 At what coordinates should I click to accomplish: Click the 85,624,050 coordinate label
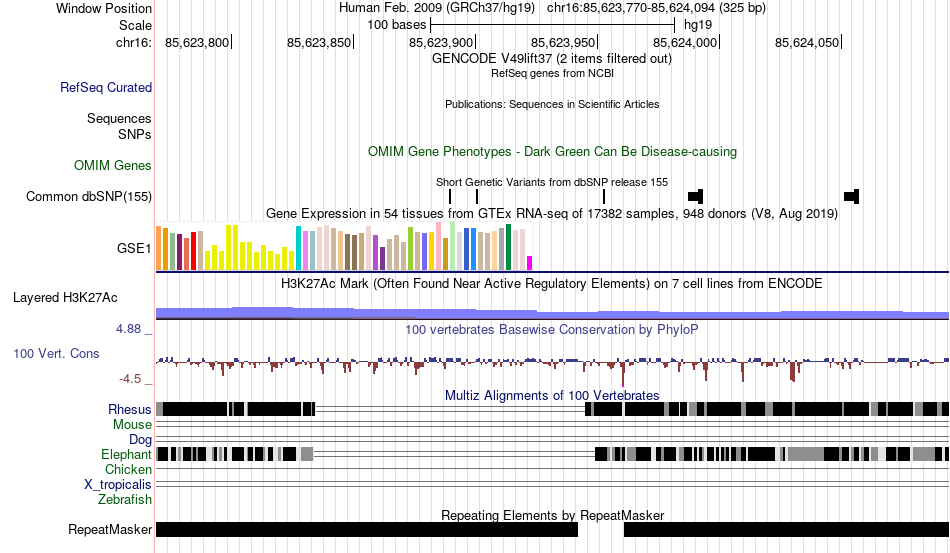click(807, 43)
